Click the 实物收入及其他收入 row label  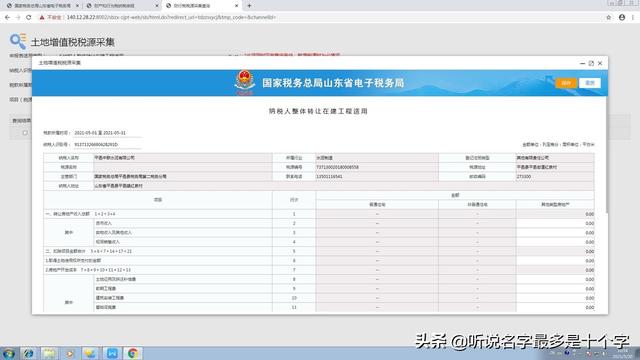pos(113,233)
